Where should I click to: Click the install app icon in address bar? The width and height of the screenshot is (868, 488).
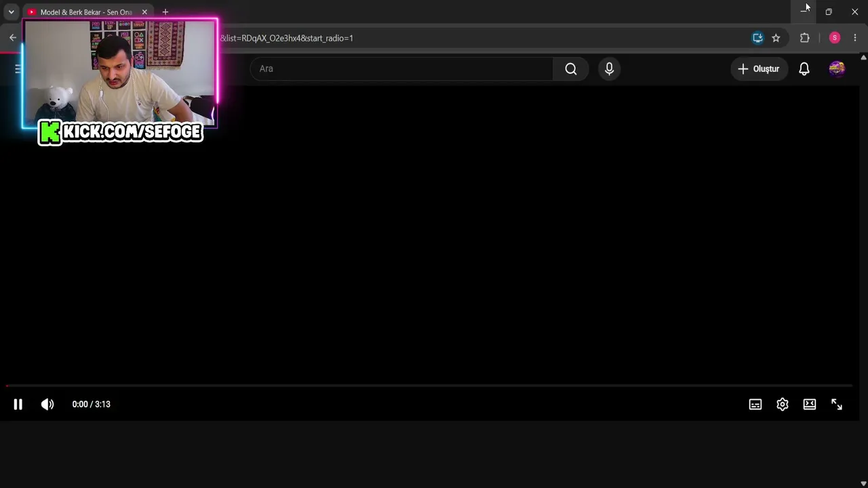757,38
